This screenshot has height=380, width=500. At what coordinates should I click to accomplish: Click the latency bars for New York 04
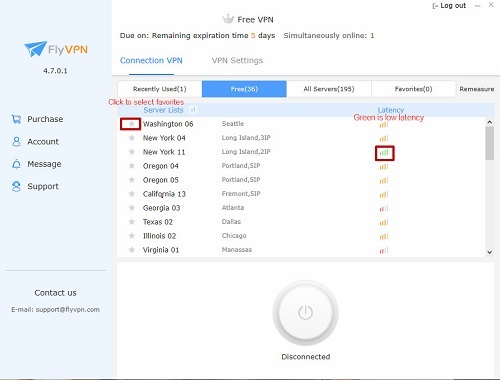point(384,138)
